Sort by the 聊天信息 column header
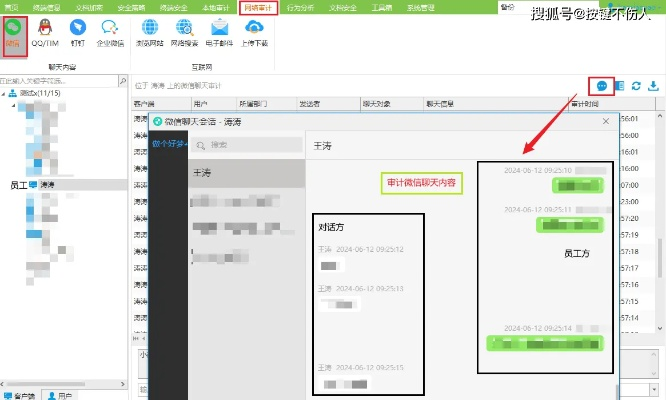Image resolution: width=666 pixels, height=400 pixels. pyautogui.click(x=496, y=104)
